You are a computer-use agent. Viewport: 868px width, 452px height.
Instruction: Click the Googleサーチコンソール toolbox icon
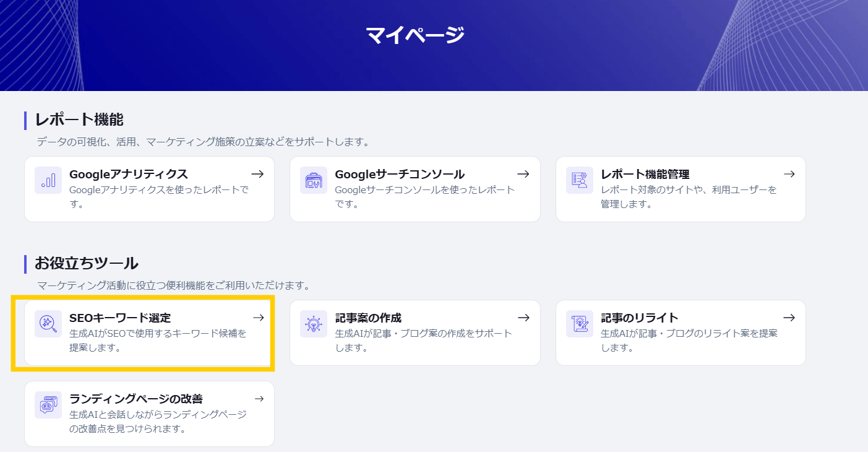tap(313, 180)
